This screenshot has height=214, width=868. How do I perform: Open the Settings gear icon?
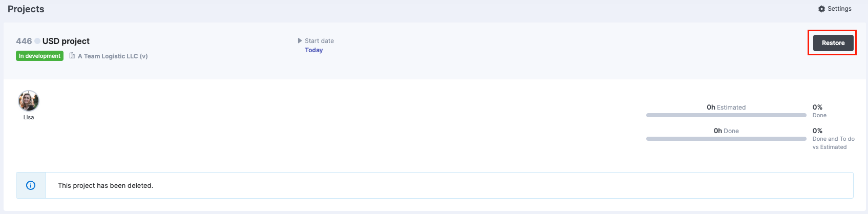[x=821, y=9]
